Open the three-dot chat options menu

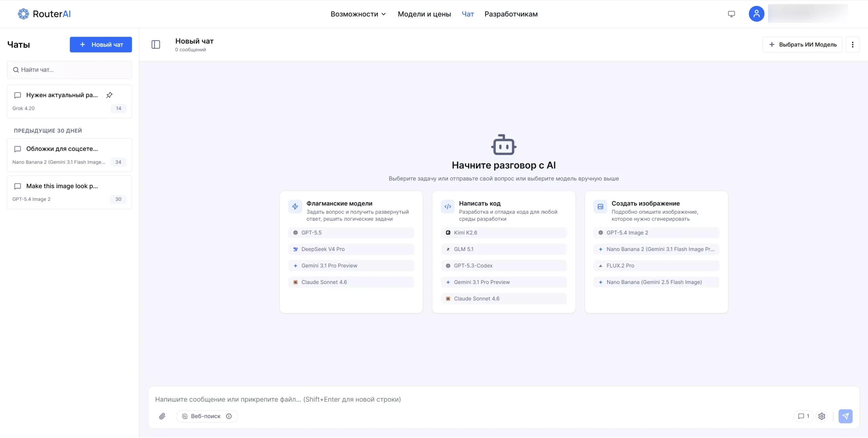tap(852, 44)
